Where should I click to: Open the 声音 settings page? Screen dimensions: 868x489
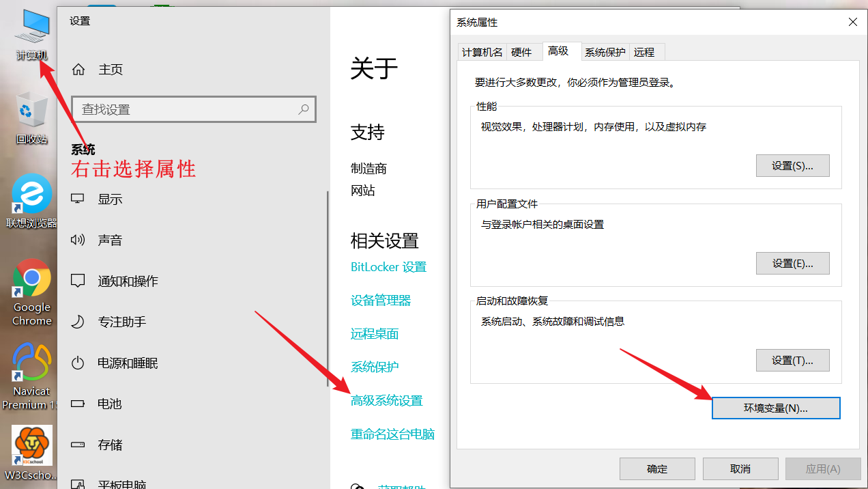point(192,240)
